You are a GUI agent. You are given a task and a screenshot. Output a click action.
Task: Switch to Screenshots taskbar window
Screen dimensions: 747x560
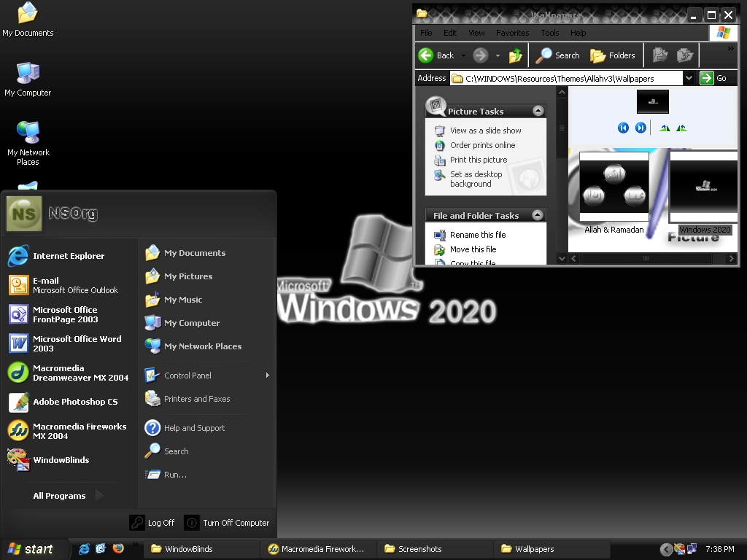tap(435, 549)
